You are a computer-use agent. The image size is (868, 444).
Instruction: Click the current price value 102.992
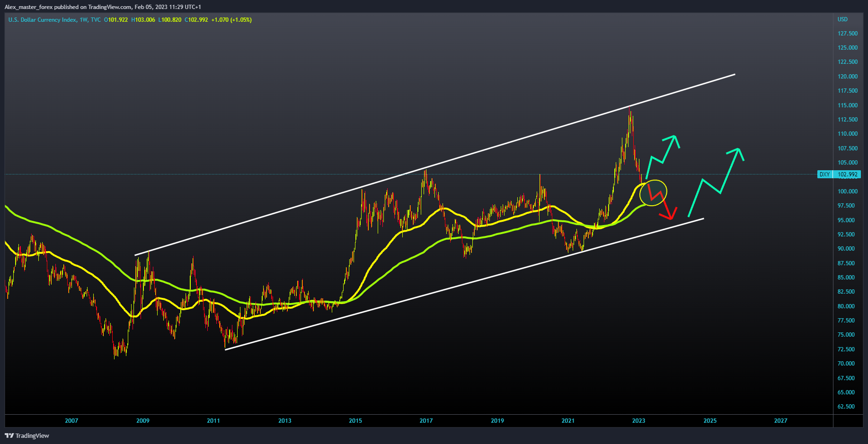pyautogui.click(x=847, y=174)
